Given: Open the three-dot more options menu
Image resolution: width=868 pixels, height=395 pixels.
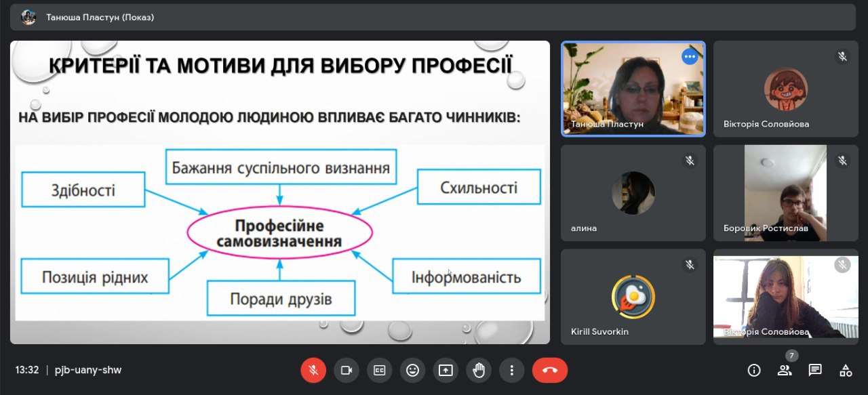Looking at the screenshot, I should 512,370.
